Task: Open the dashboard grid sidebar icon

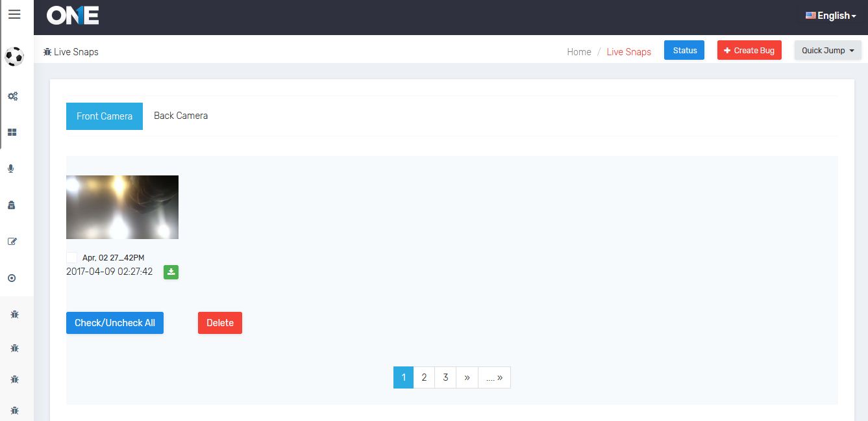Action: tap(12, 133)
